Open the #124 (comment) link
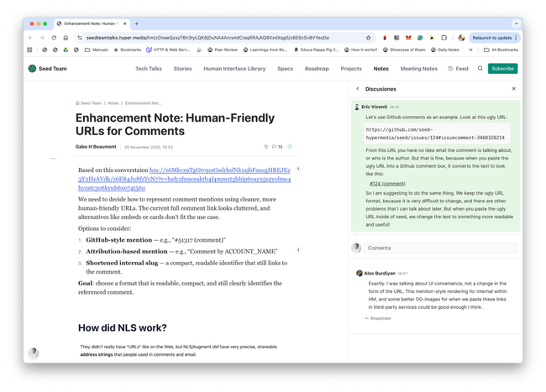Viewport: 546px width, 392px height. 387,183
